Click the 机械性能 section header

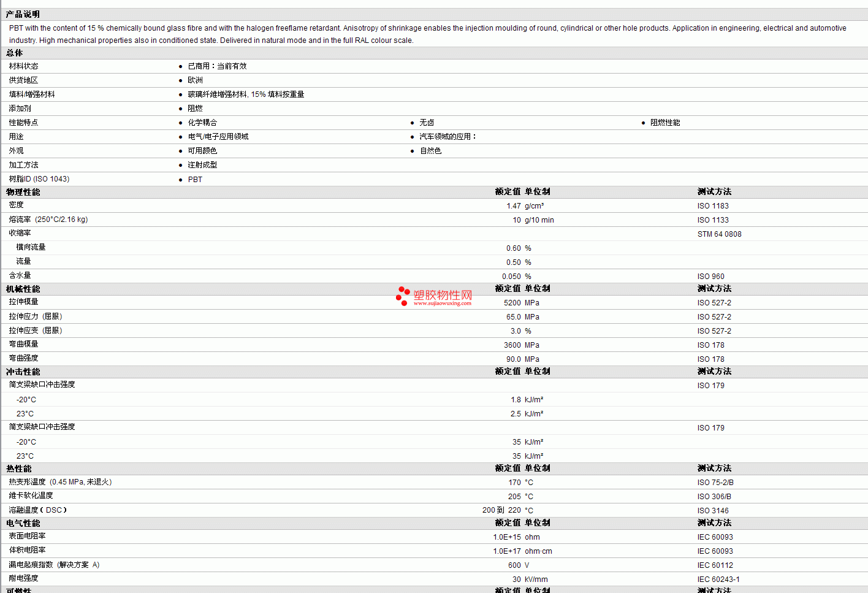pyautogui.click(x=23, y=289)
